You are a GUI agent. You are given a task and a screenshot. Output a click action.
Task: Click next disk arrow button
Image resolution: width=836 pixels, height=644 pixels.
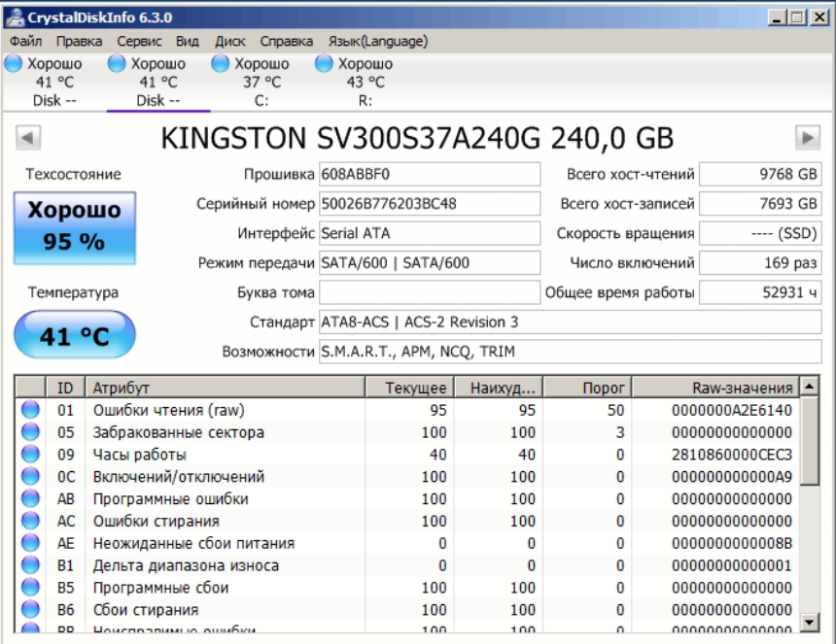[x=807, y=138]
